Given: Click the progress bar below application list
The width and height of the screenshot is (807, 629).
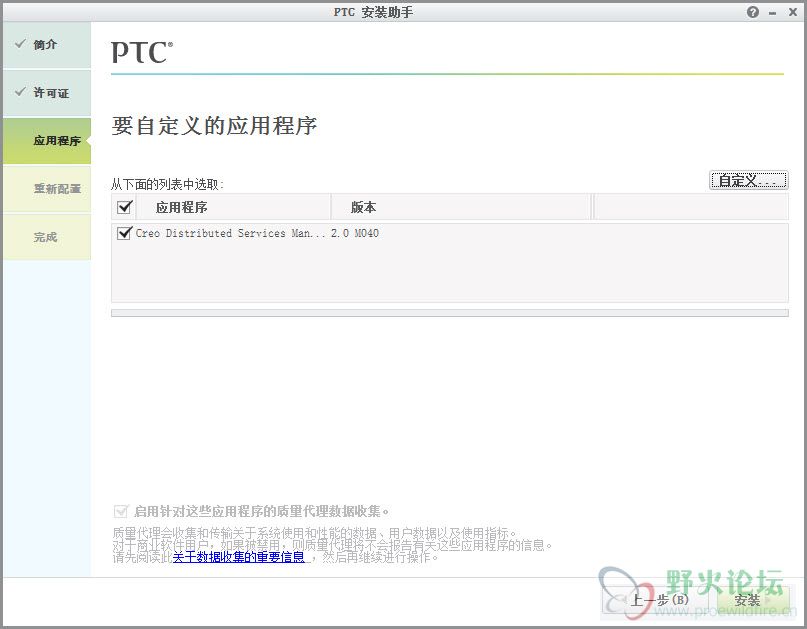Looking at the screenshot, I should pyautogui.click(x=450, y=313).
